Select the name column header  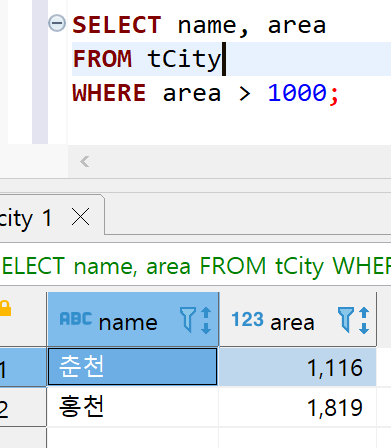click(x=133, y=320)
